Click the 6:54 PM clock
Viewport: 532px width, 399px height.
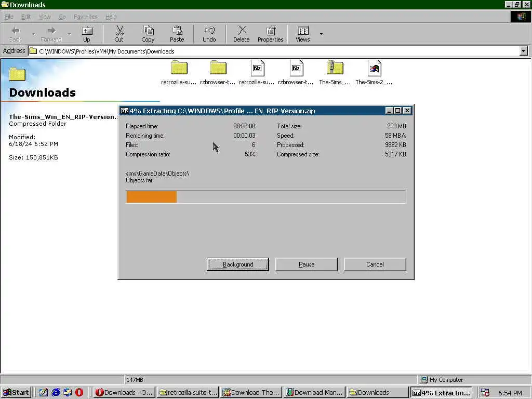510,393
